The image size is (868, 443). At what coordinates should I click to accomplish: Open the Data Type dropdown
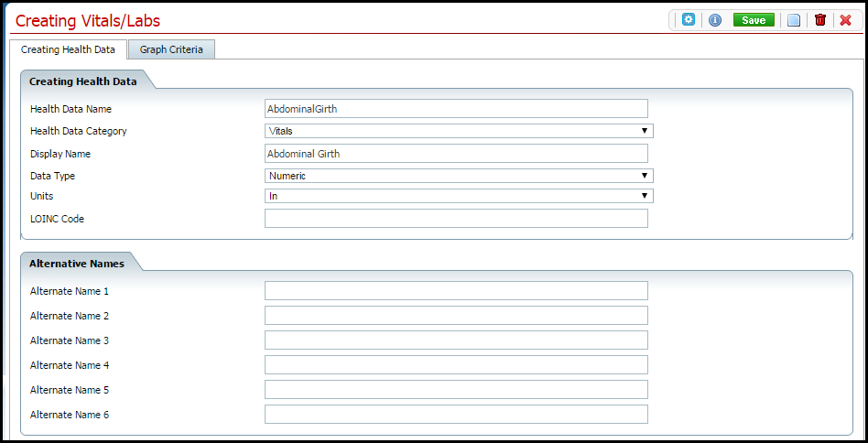point(458,176)
